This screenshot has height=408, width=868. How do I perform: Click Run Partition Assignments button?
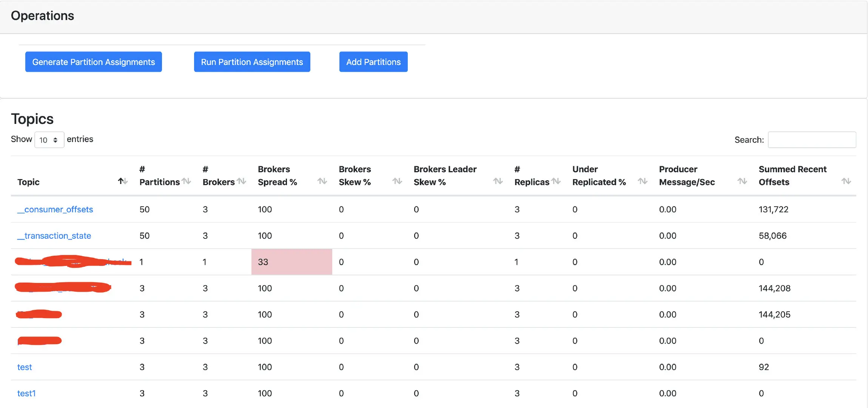click(x=252, y=62)
